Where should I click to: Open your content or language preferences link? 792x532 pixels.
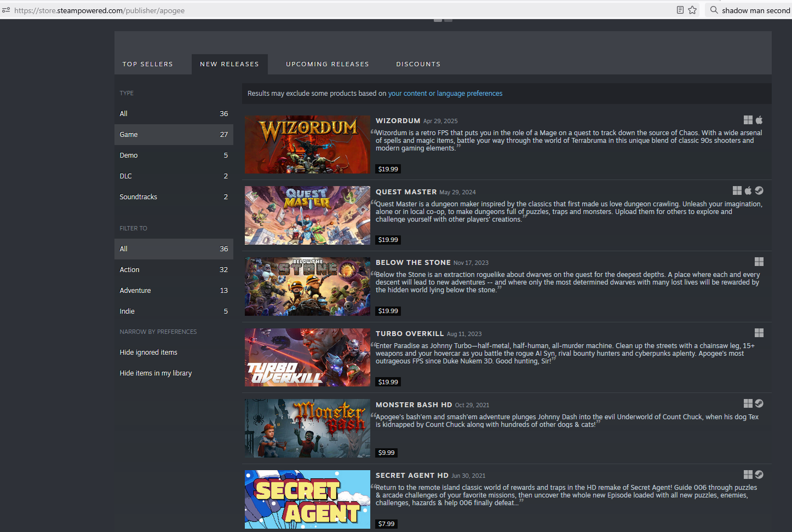pos(445,94)
